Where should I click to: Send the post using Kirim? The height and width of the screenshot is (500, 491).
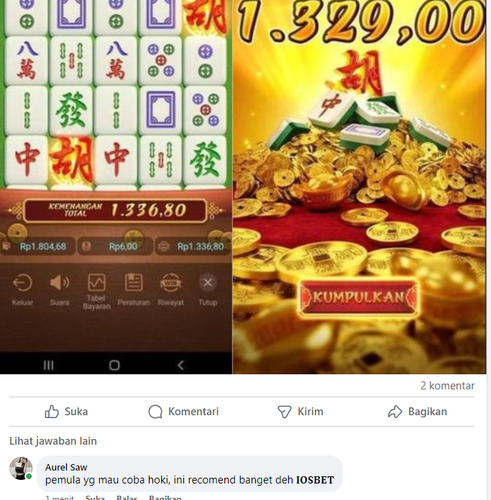(x=300, y=412)
